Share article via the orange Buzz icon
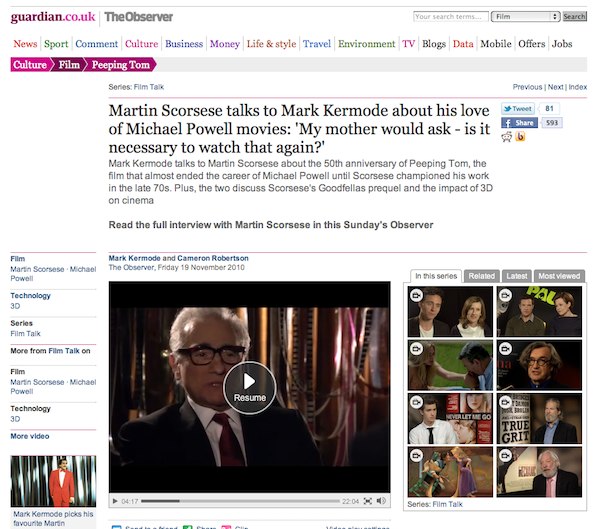600x529 pixels. tap(520, 136)
